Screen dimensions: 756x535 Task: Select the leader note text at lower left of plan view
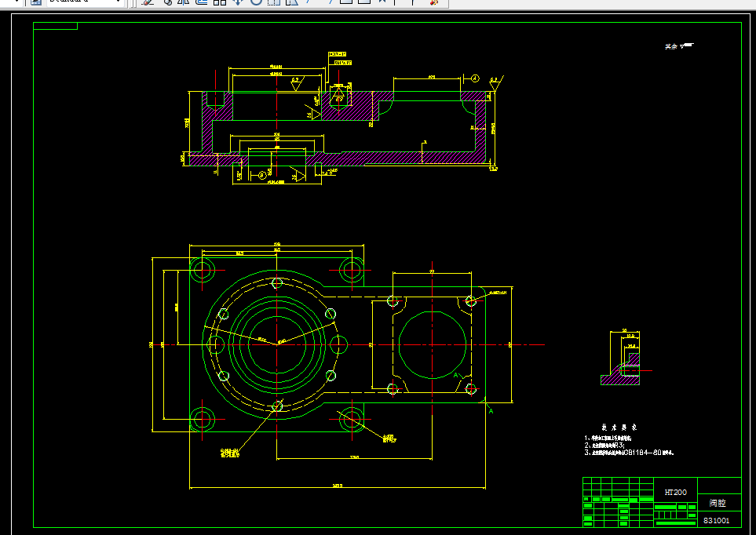coord(230,453)
